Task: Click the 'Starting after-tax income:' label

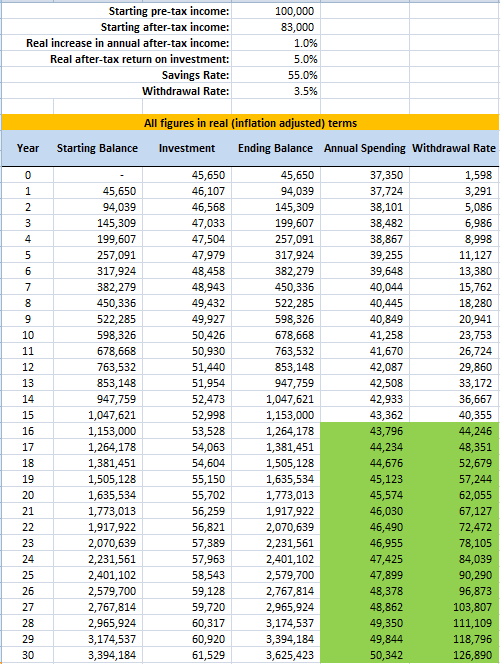Action: click(x=165, y=27)
